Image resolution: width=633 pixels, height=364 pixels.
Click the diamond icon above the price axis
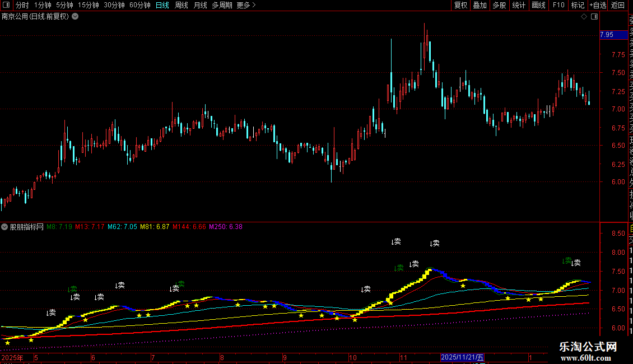583,17
